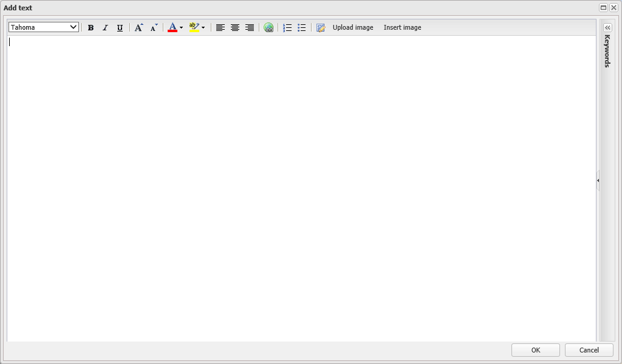Image resolution: width=622 pixels, height=364 pixels.
Task: Align text to the right
Action: 250,28
